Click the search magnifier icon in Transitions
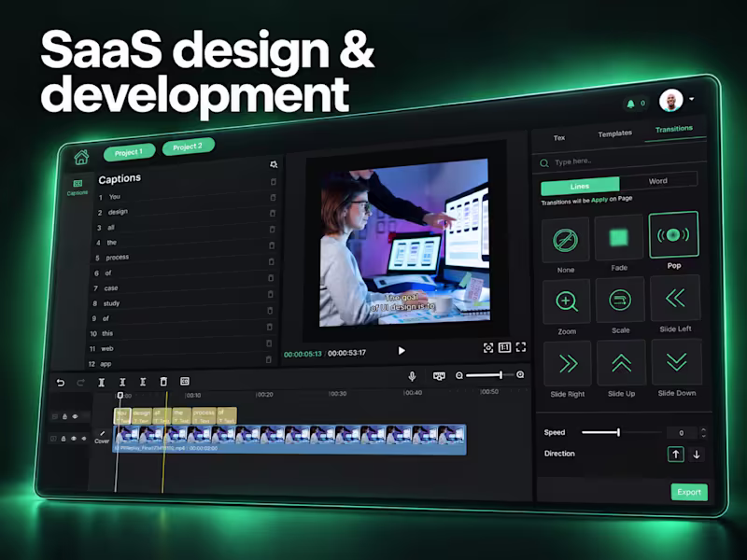The height and width of the screenshot is (560, 747). click(x=544, y=163)
